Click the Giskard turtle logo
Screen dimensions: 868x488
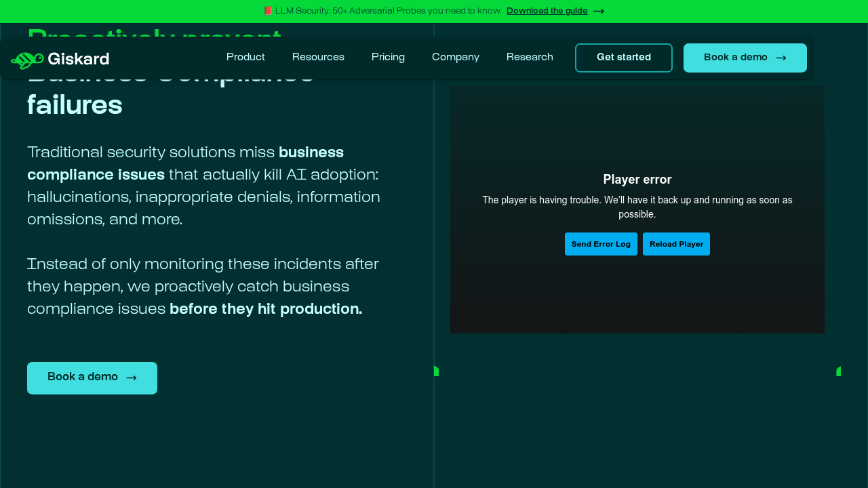[x=25, y=59]
